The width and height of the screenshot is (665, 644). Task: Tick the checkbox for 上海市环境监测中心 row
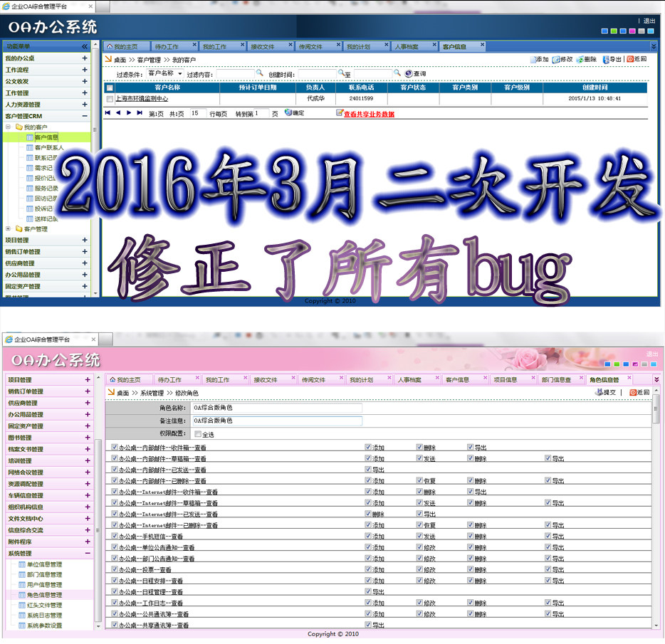coord(110,99)
